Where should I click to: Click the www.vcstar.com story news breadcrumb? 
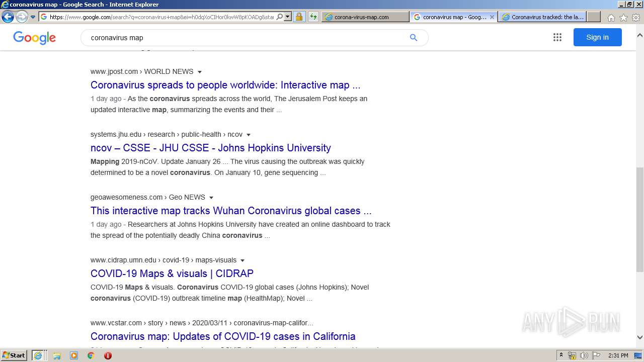click(202, 323)
